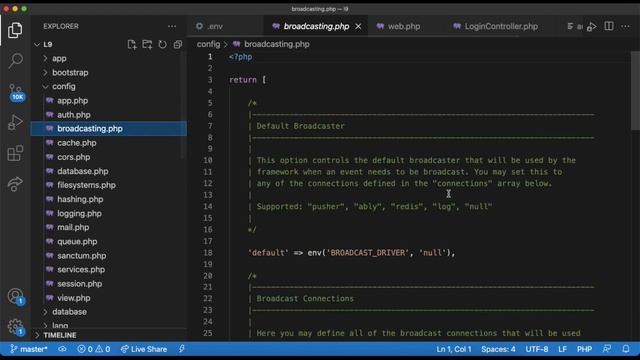Click LF end-of-line selector
640x360 pixels.
click(562, 349)
